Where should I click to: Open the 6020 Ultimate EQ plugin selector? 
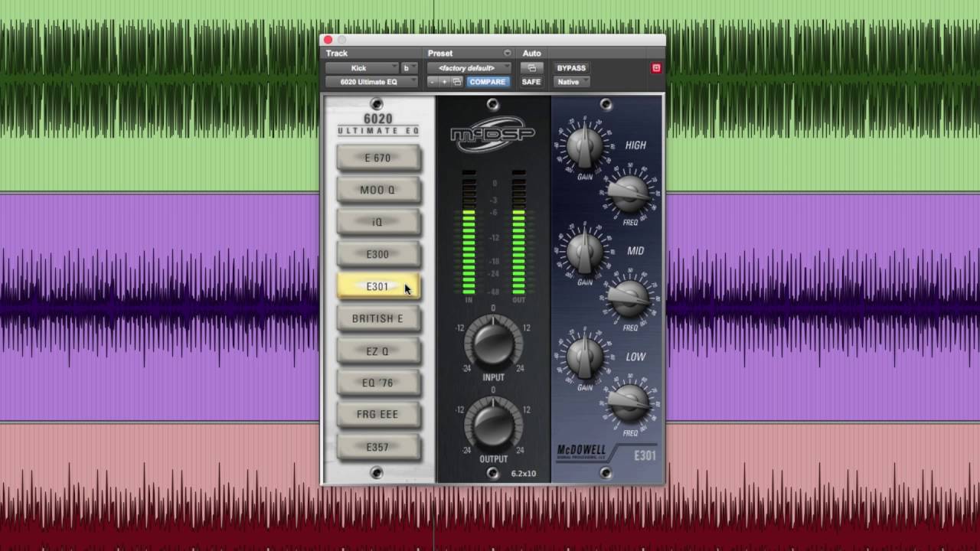point(371,82)
